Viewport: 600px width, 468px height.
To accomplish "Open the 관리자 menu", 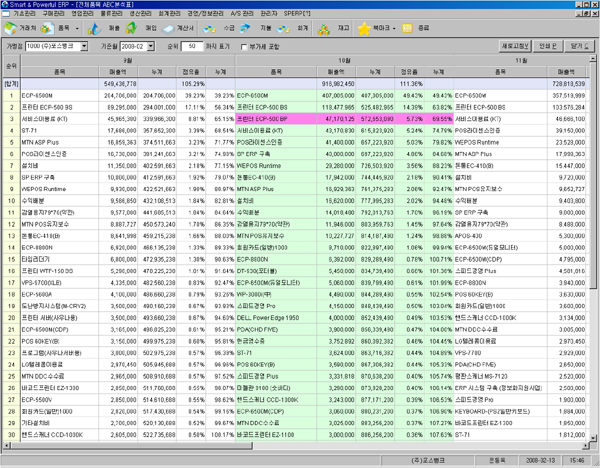I will 269,13.
